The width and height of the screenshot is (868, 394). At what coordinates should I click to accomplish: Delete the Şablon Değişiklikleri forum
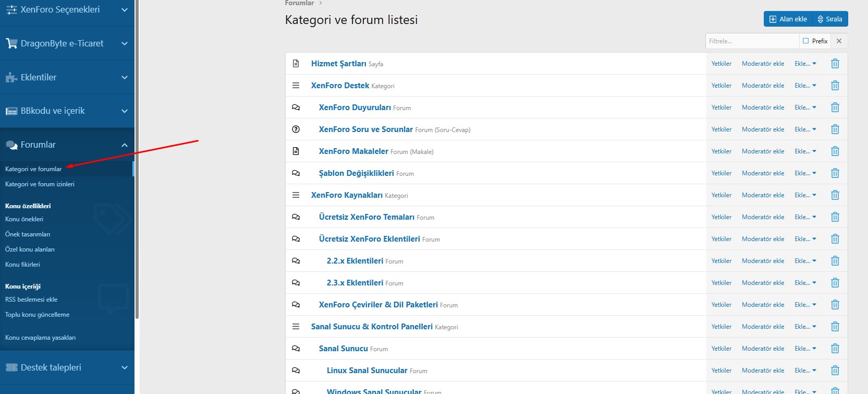point(835,173)
